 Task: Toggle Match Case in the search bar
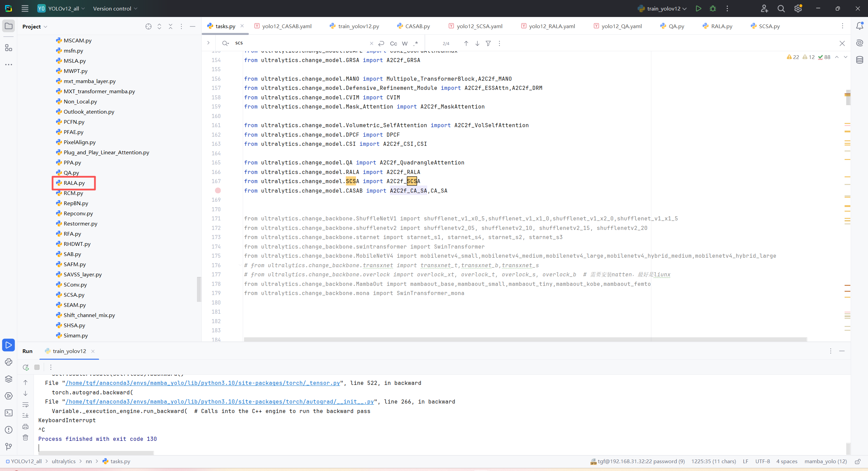pos(393,43)
